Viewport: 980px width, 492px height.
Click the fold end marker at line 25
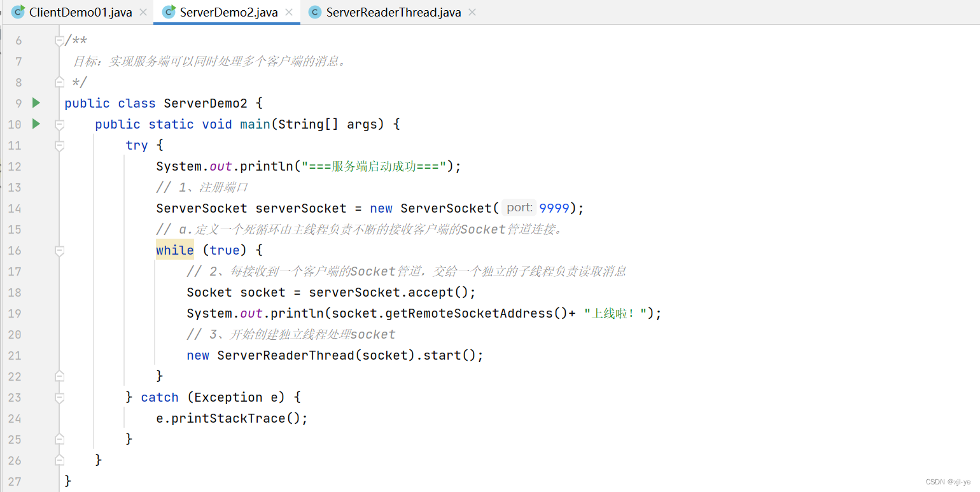[59, 439]
